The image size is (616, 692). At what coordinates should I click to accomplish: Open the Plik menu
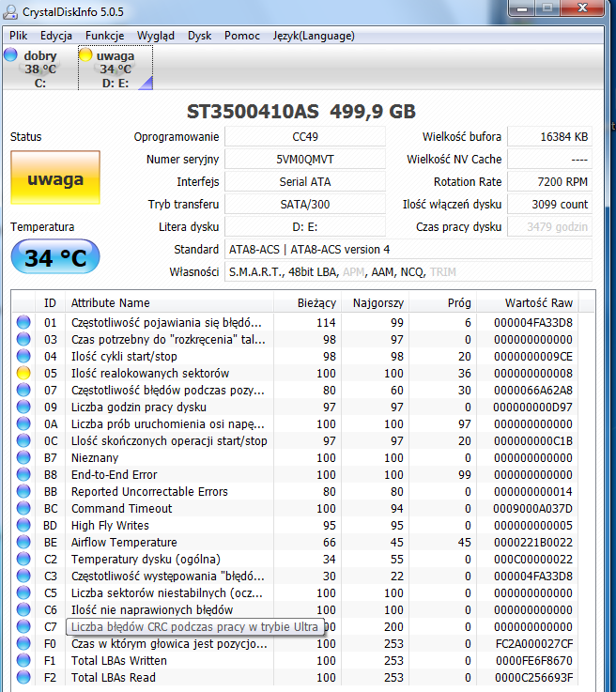click(18, 36)
